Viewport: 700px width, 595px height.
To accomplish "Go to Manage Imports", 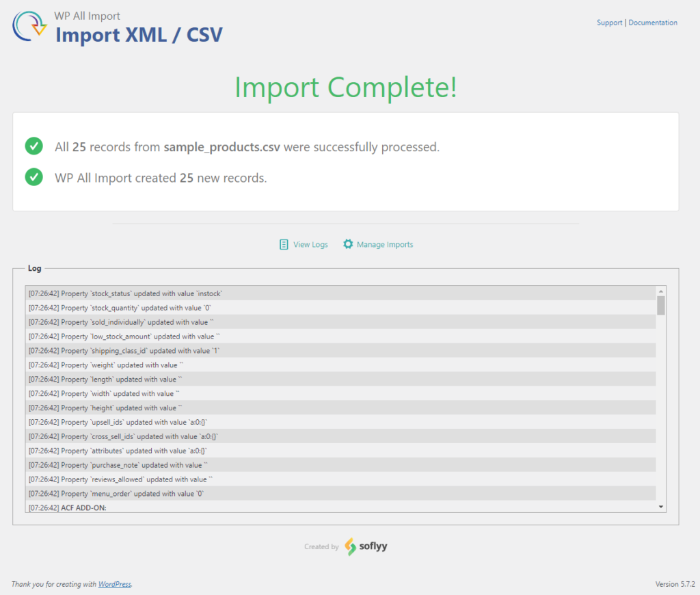I will [385, 244].
